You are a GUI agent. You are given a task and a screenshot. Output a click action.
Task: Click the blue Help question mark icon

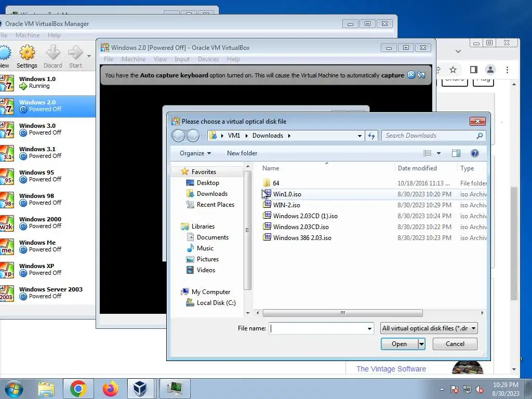(x=475, y=153)
